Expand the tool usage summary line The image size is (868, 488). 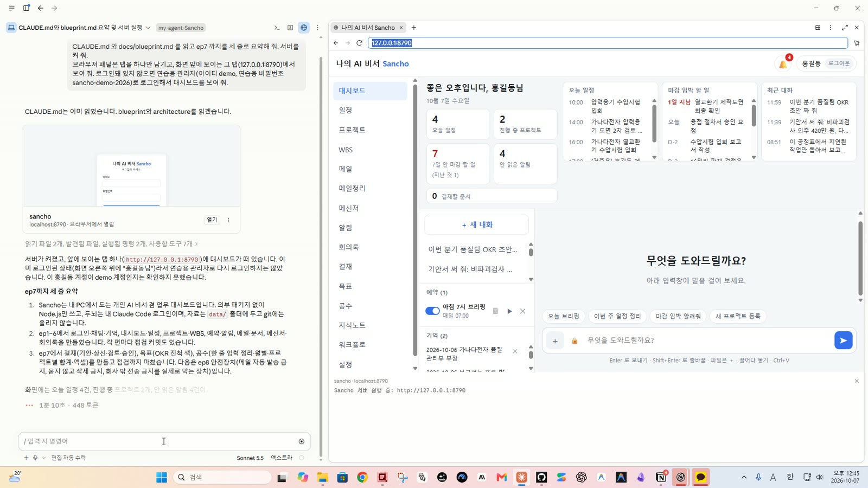[x=111, y=244]
